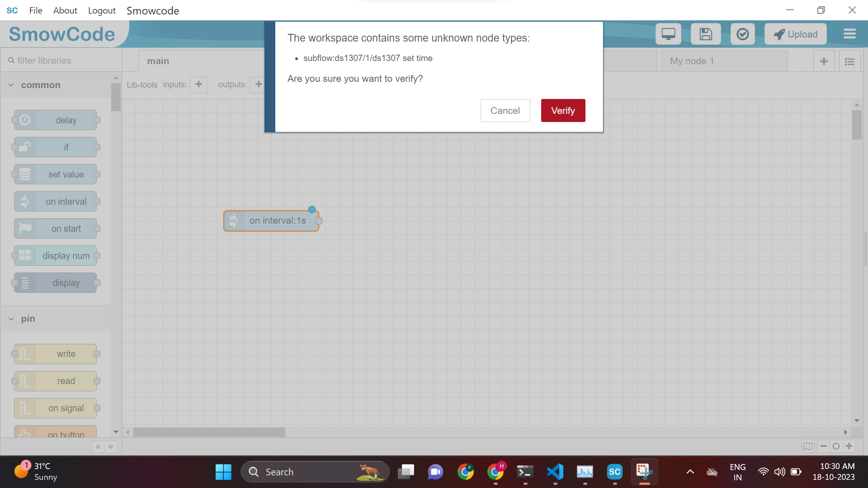868x488 pixels.
Task: Click the zoom out minus icon
Action: click(x=823, y=446)
